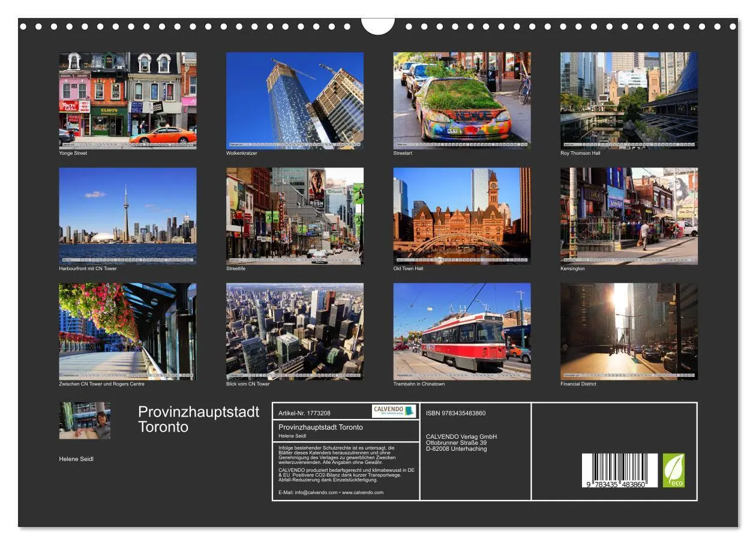
Task: Click the barcode number 9 783435 483860
Action: pyautogui.click(x=617, y=484)
